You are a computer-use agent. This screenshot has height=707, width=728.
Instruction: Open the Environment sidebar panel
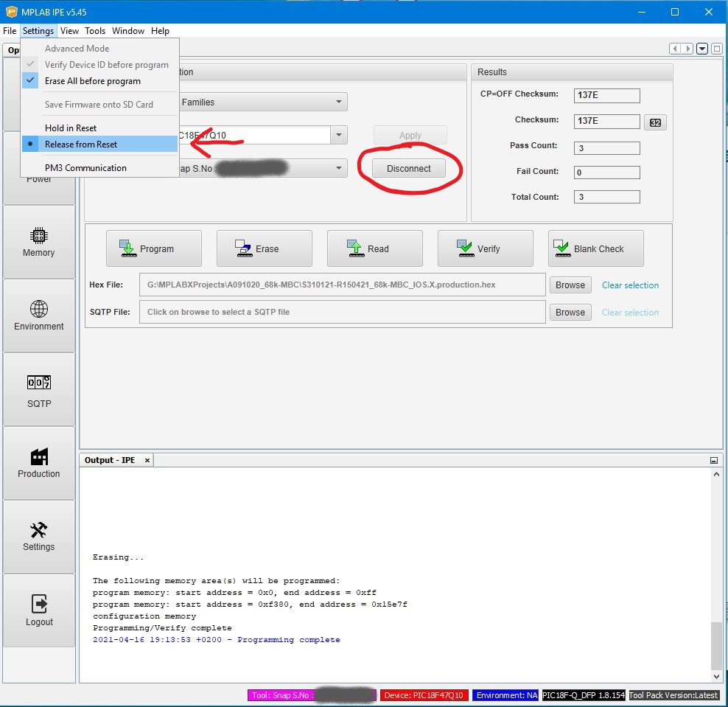(x=39, y=316)
